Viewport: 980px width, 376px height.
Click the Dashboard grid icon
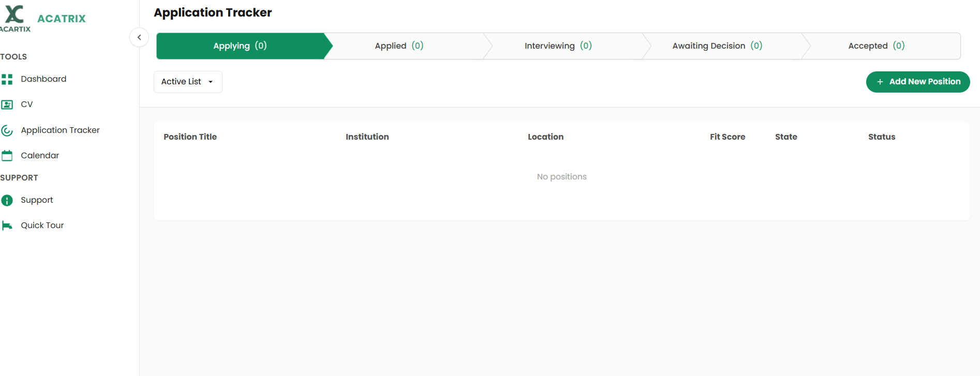tap(7, 79)
